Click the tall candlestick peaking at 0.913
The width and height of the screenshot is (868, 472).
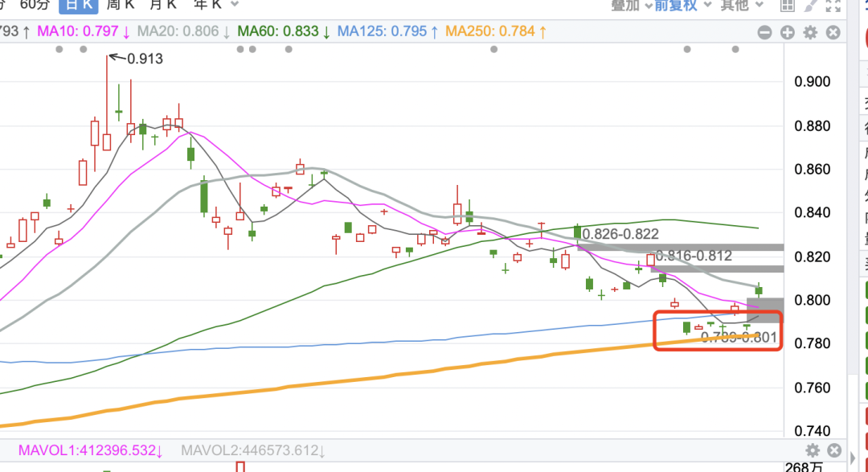107,103
